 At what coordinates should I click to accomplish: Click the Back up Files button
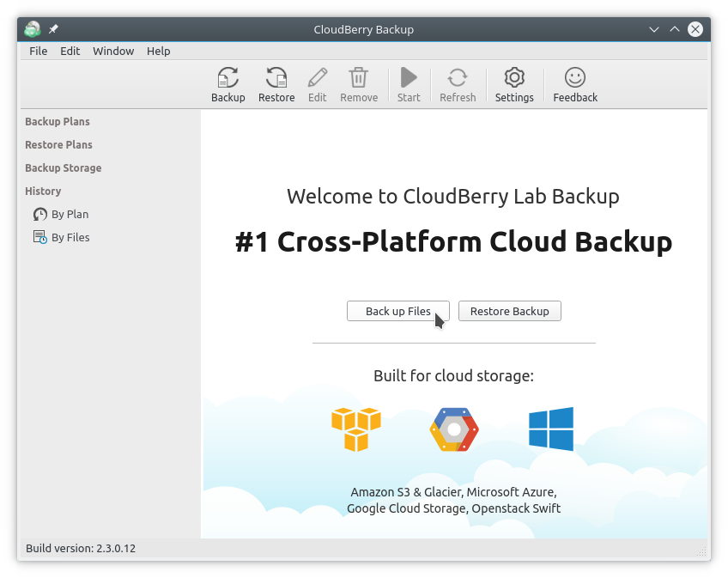coord(397,311)
